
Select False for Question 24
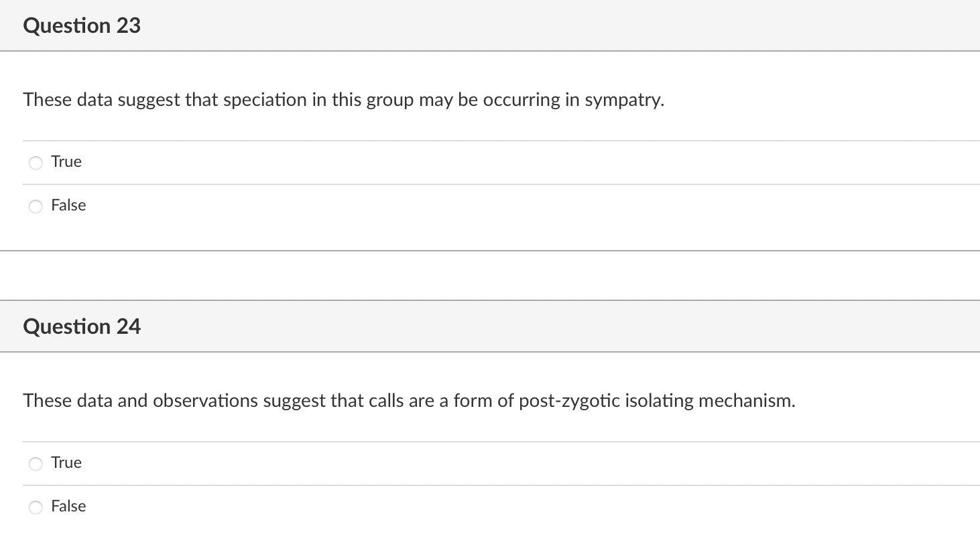click(x=36, y=507)
